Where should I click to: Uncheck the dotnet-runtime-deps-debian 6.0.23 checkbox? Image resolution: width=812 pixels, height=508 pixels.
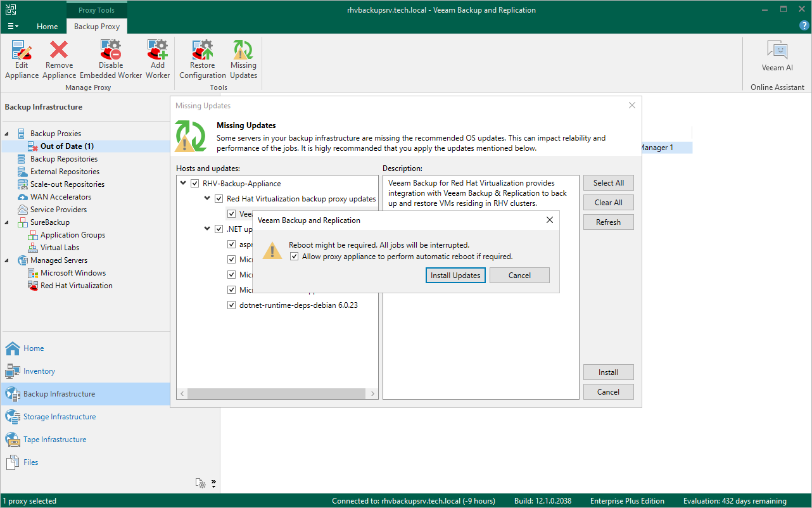tap(231, 305)
